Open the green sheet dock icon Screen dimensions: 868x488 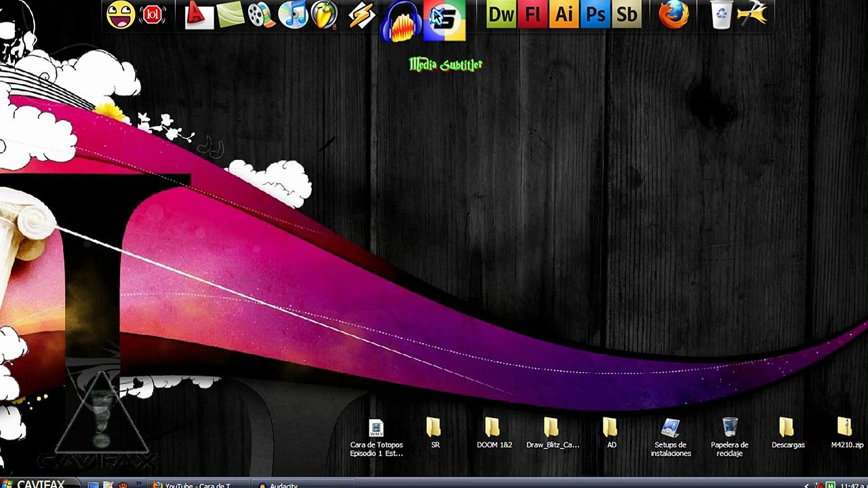click(x=230, y=15)
